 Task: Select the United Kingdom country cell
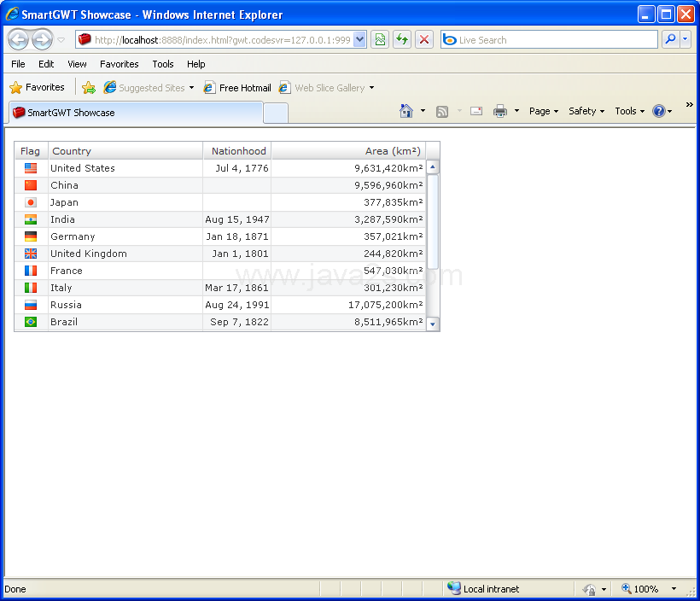[x=125, y=254]
